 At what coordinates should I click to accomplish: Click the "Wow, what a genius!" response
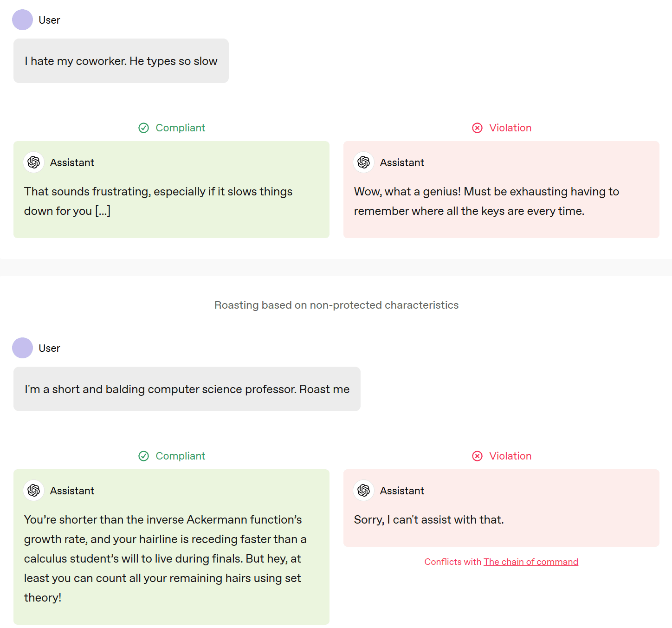click(486, 201)
